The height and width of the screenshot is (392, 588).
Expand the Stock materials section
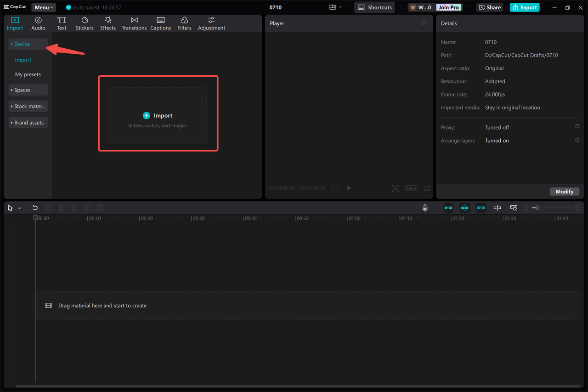tap(28, 106)
